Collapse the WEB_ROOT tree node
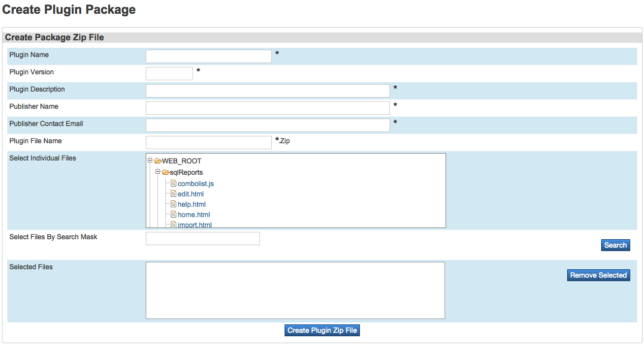Screen dimensions: 644x351 [x=150, y=160]
